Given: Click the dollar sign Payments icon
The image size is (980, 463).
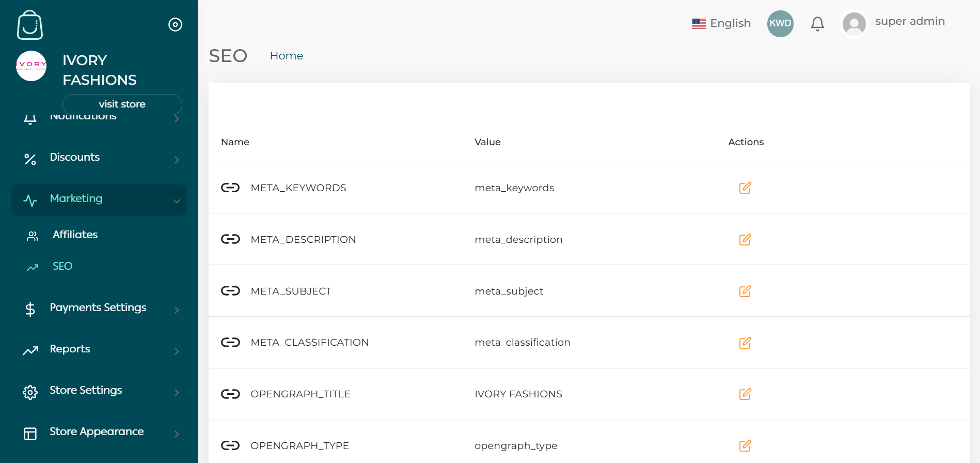Looking at the screenshot, I should [x=30, y=310].
